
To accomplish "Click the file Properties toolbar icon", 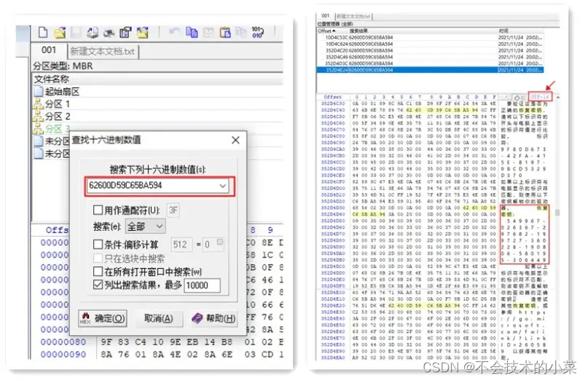I will tap(125, 33).
